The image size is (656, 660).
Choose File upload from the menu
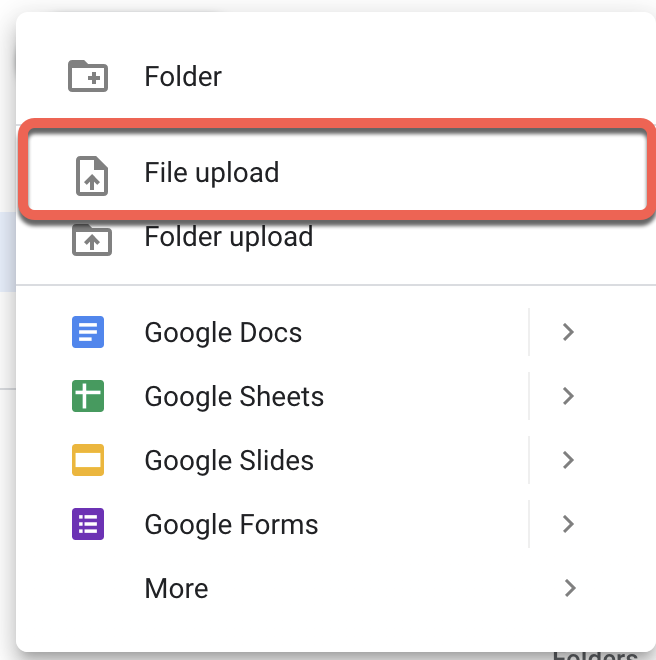click(337, 172)
